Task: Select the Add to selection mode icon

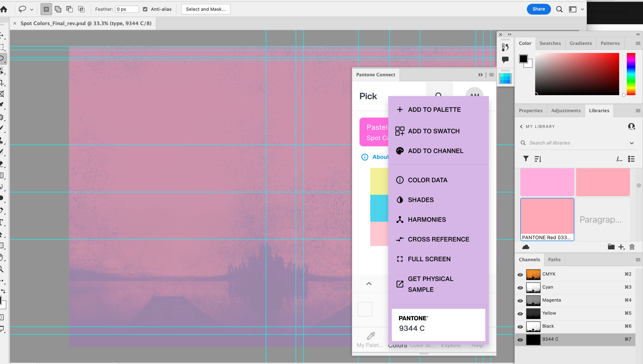Action: click(x=58, y=9)
